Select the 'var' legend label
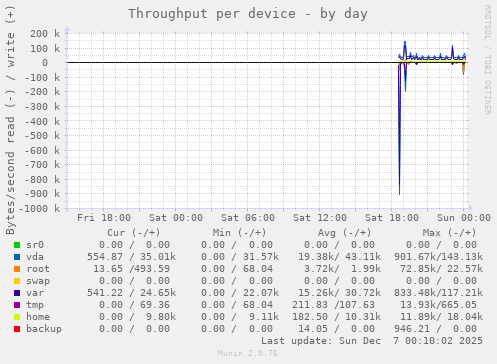Image resolution: width=497 pixels, height=364 pixels. [35, 293]
